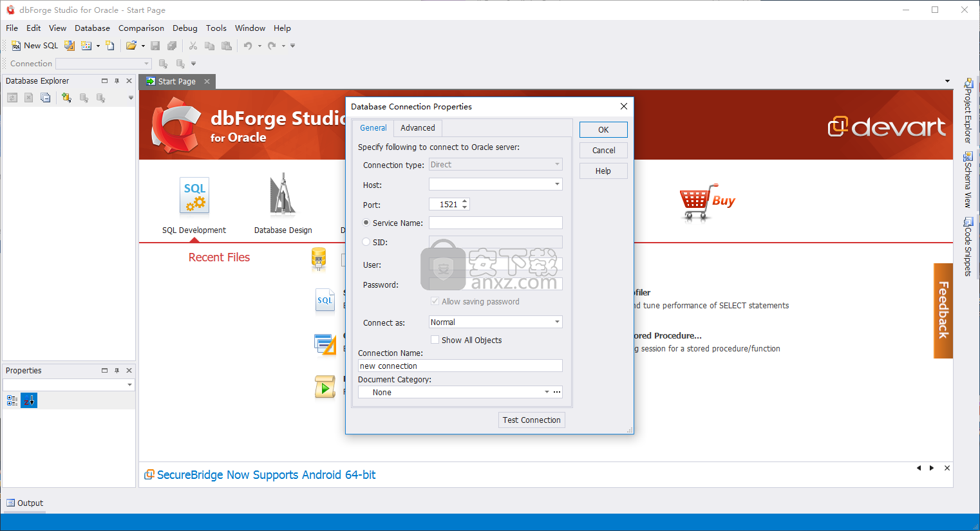Click the Open File folder icon
This screenshot has height=531, width=980.
pyautogui.click(x=131, y=46)
